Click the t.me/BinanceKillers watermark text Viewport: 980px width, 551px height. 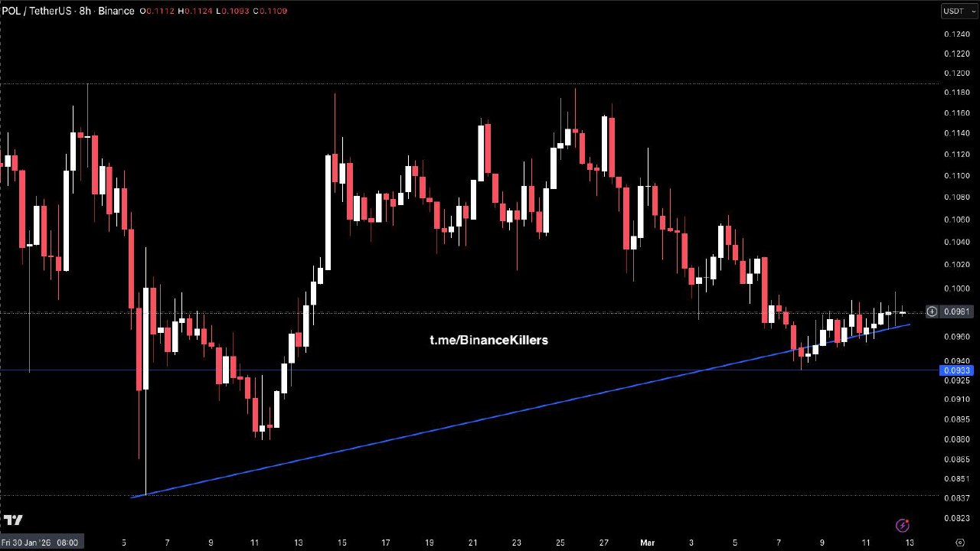point(488,340)
